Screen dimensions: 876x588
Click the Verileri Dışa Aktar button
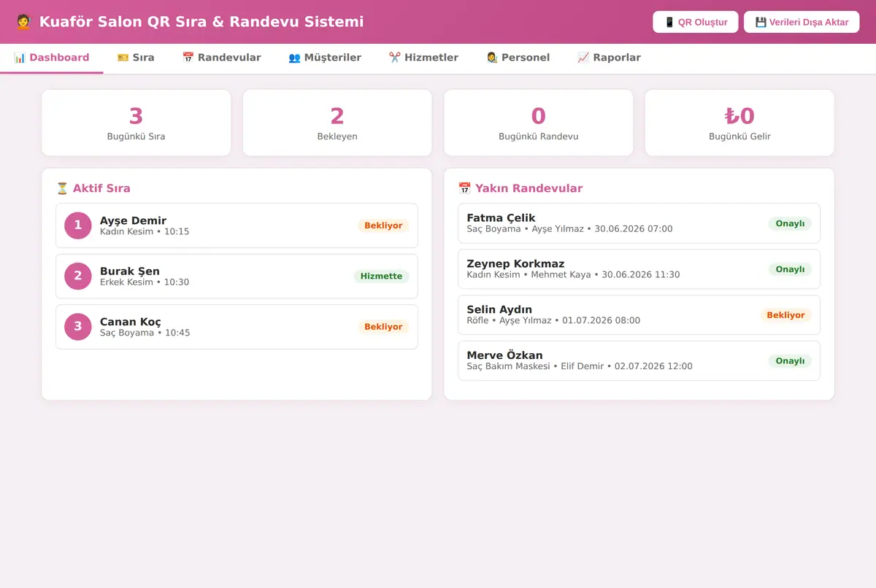click(x=802, y=22)
